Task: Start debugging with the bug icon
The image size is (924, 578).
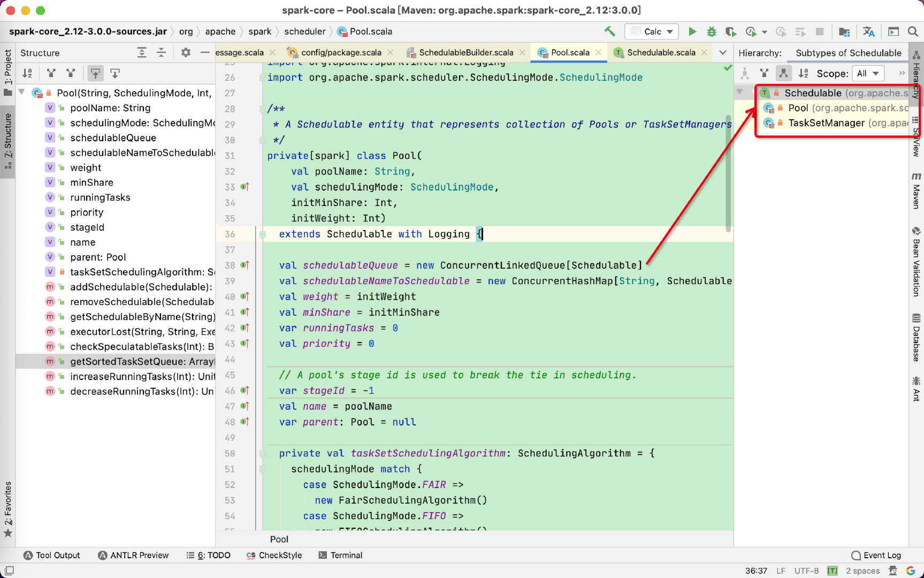Action: pyautogui.click(x=712, y=32)
